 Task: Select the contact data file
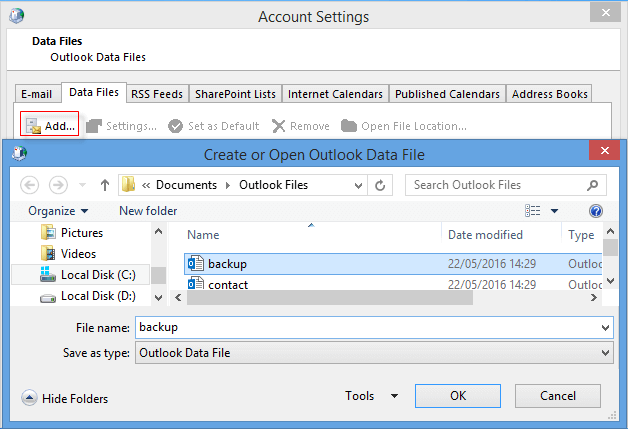coord(393,284)
